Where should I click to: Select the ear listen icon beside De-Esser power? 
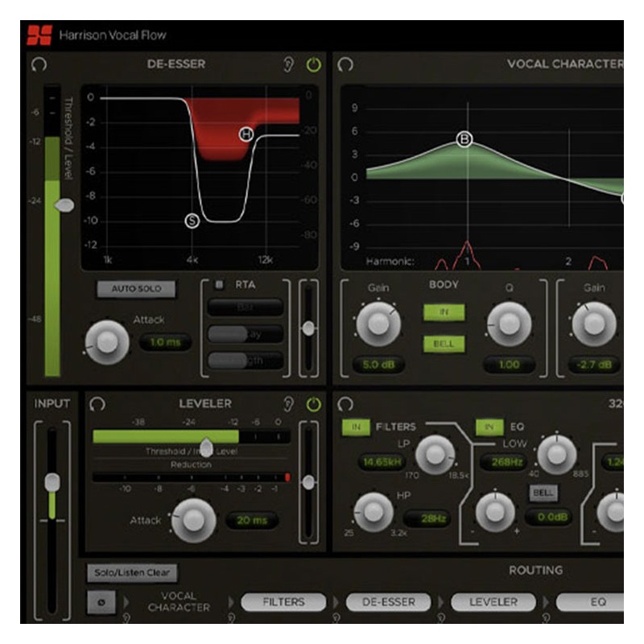coord(288,63)
